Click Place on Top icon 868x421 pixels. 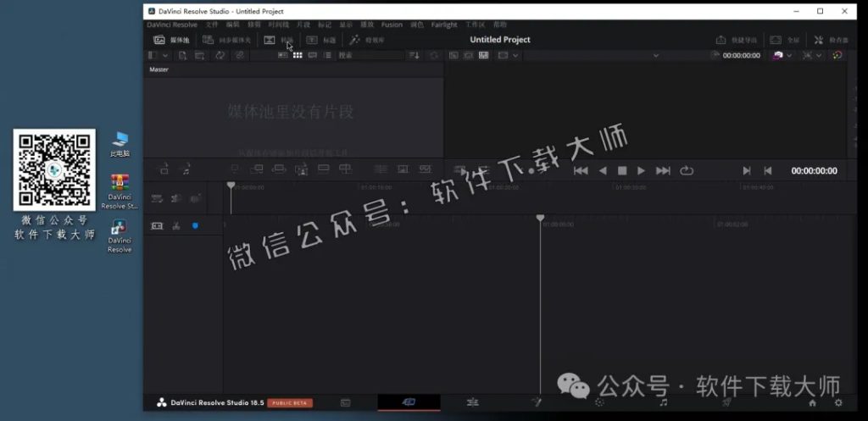323,169
